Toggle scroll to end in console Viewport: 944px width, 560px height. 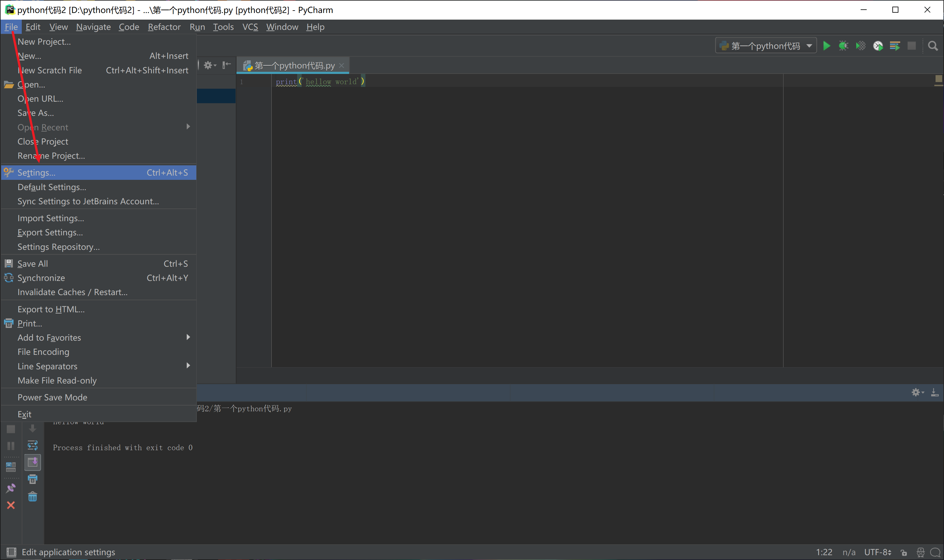[33, 462]
